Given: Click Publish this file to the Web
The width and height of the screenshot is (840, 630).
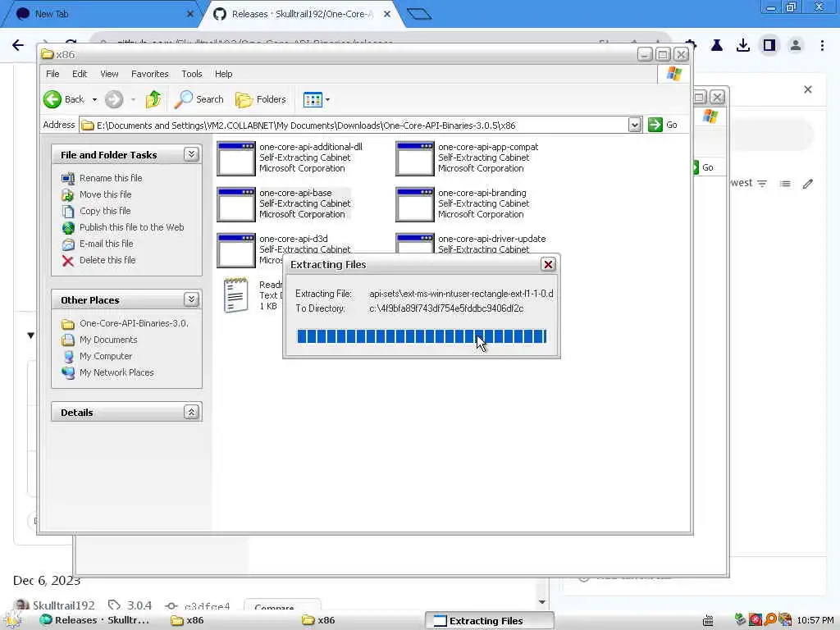Looking at the screenshot, I should (131, 227).
